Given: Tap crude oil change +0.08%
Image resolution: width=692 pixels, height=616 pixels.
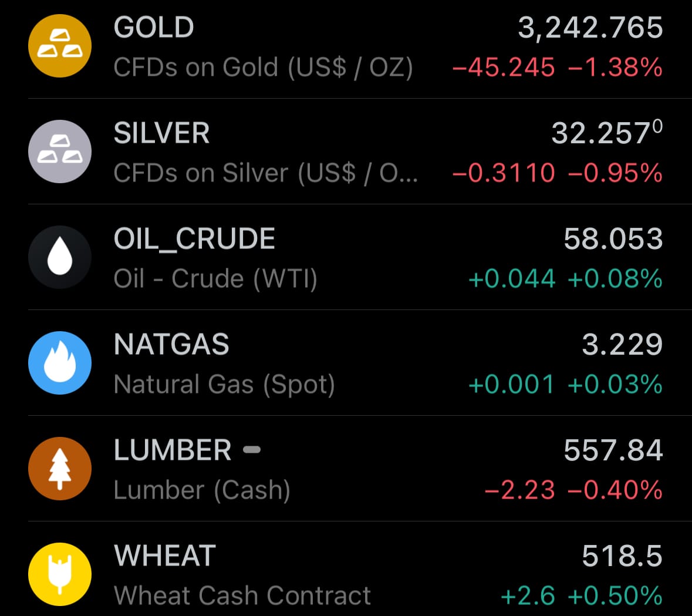Looking at the screenshot, I should point(615,279).
